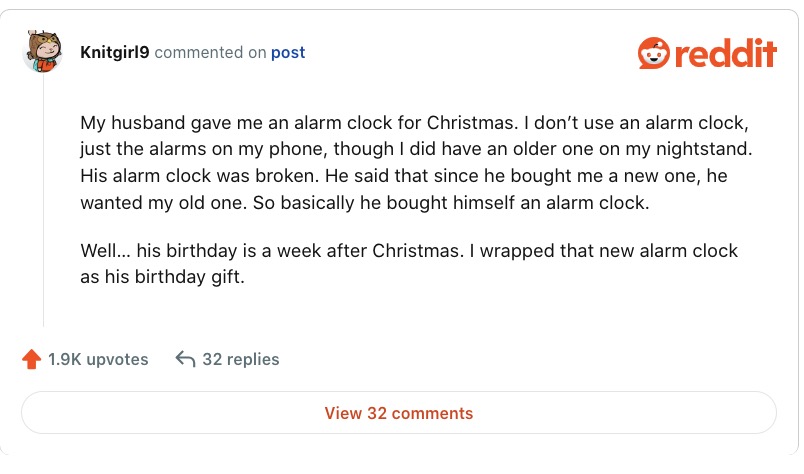
Task: Click the "1.9K upvotes" count
Action: (98, 359)
